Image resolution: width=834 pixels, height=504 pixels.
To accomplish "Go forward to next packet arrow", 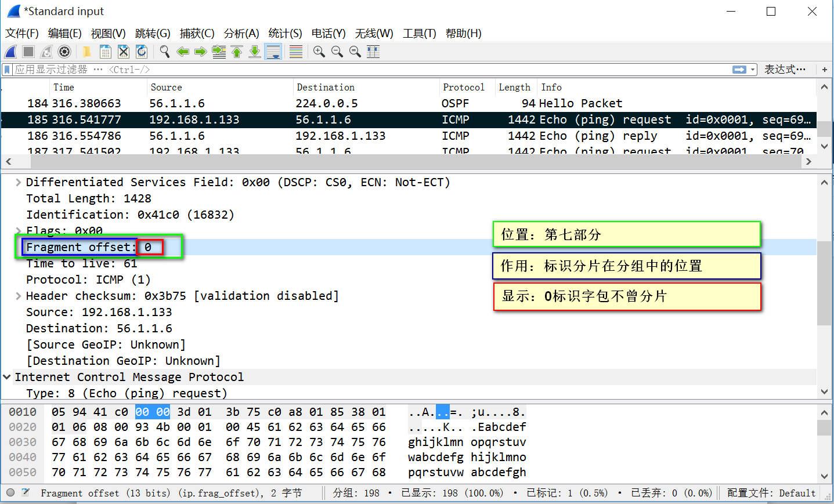I will [201, 52].
